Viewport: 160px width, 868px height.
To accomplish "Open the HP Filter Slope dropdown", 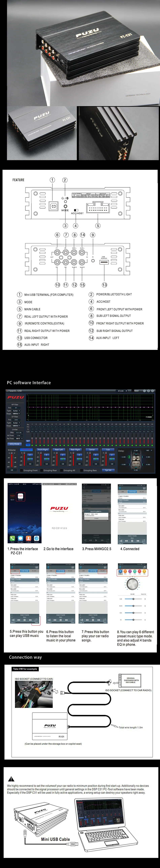I will click(17, 414).
